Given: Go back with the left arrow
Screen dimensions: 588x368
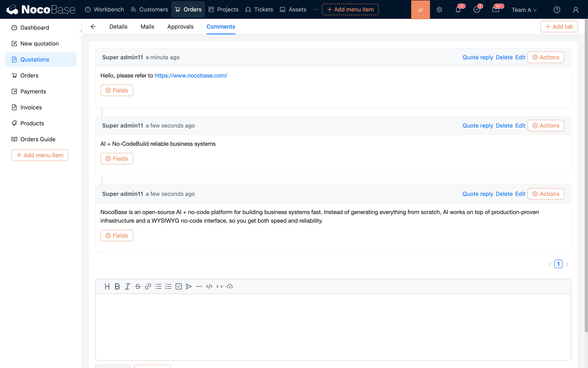Looking at the screenshot, I should coord(93,27).
